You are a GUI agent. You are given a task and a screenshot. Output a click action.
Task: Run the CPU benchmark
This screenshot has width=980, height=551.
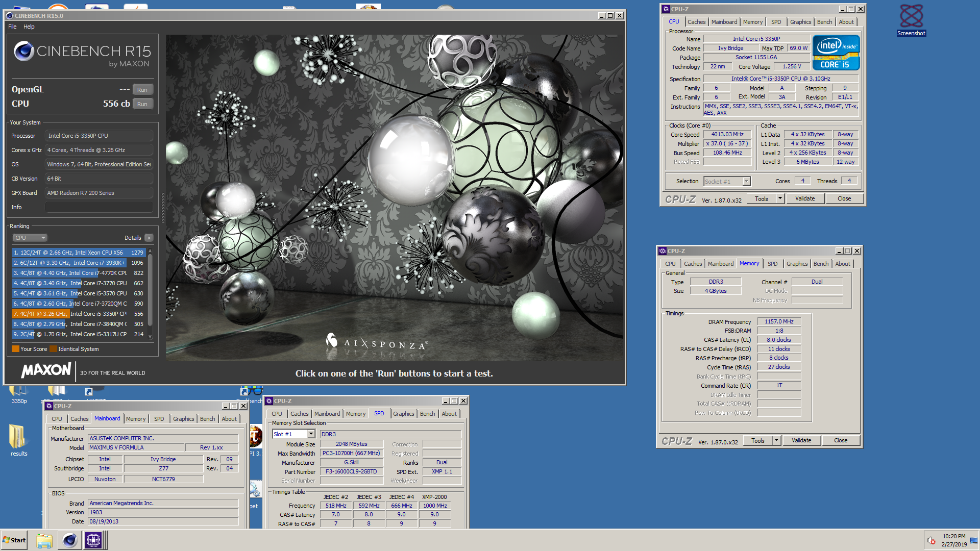(x=142, y=104)
